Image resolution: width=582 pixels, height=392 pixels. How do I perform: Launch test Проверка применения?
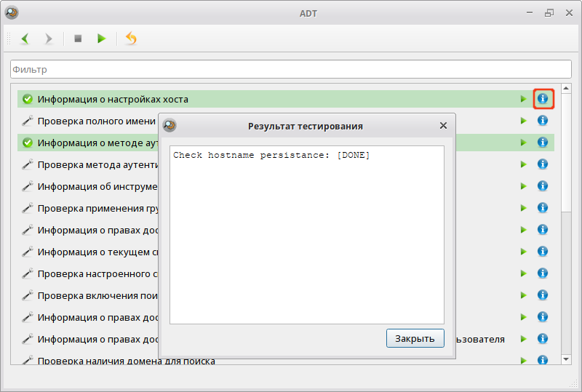click(523, 208)
